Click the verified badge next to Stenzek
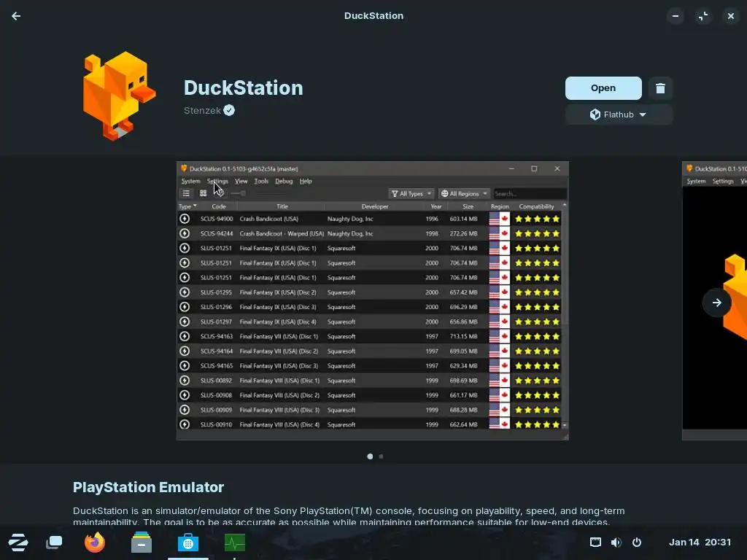Image resolution: width=747 pixels, height=560 pixels. 229,111
